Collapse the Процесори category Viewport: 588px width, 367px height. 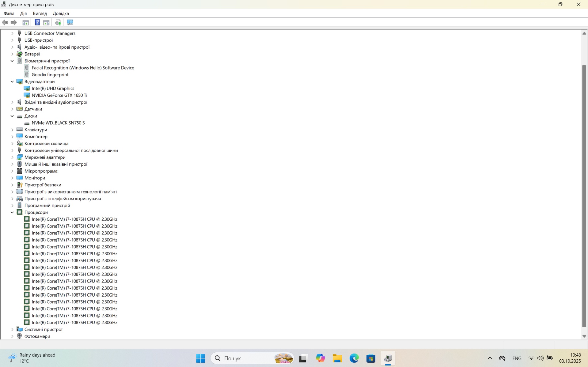click(12, 212)
